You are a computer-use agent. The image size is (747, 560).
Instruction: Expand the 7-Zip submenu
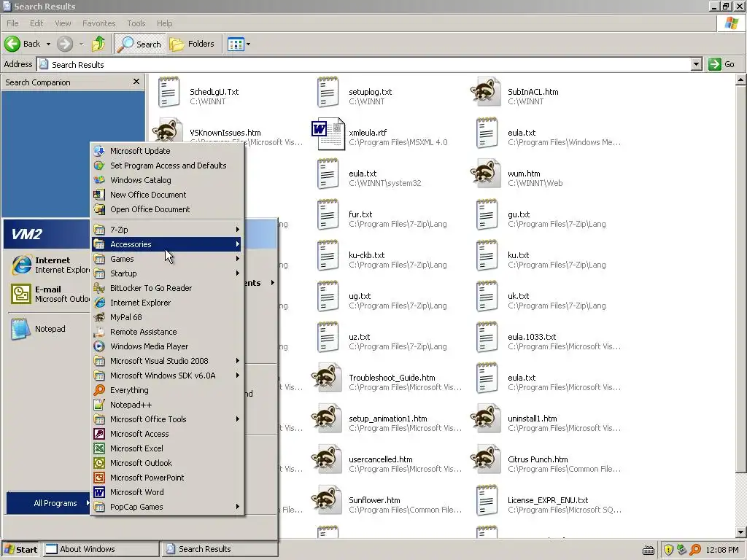pos(167,230)
